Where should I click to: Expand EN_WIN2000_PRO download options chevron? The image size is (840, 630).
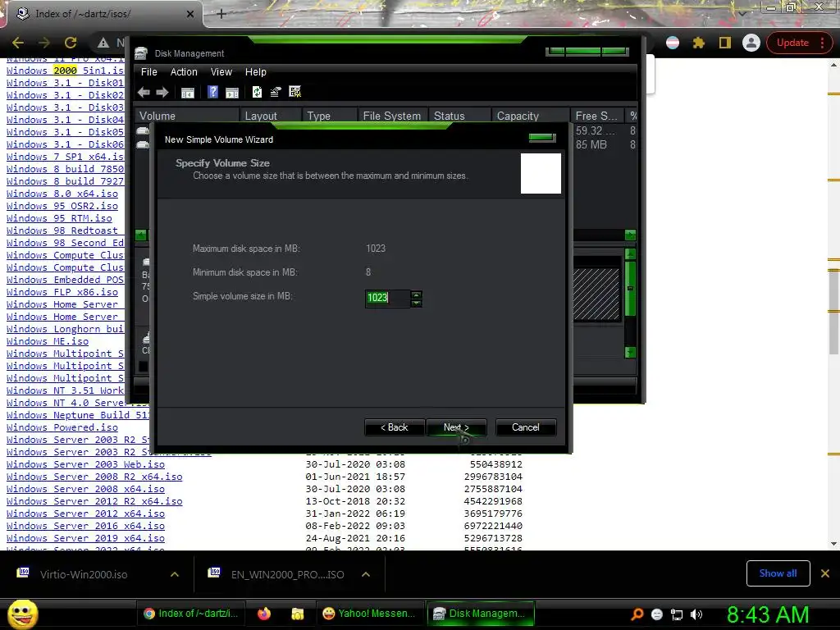pyautogui.click(x=366, y=574)
